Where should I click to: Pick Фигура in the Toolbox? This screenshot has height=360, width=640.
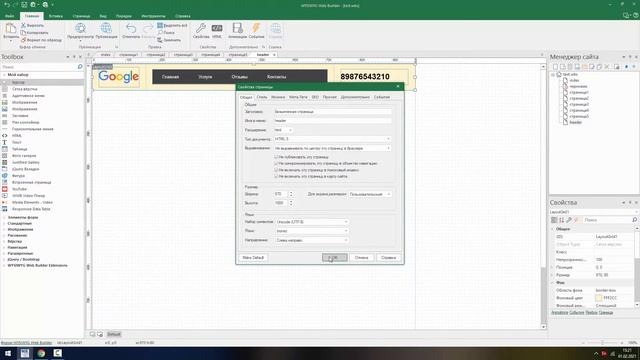tap(18, 176)
